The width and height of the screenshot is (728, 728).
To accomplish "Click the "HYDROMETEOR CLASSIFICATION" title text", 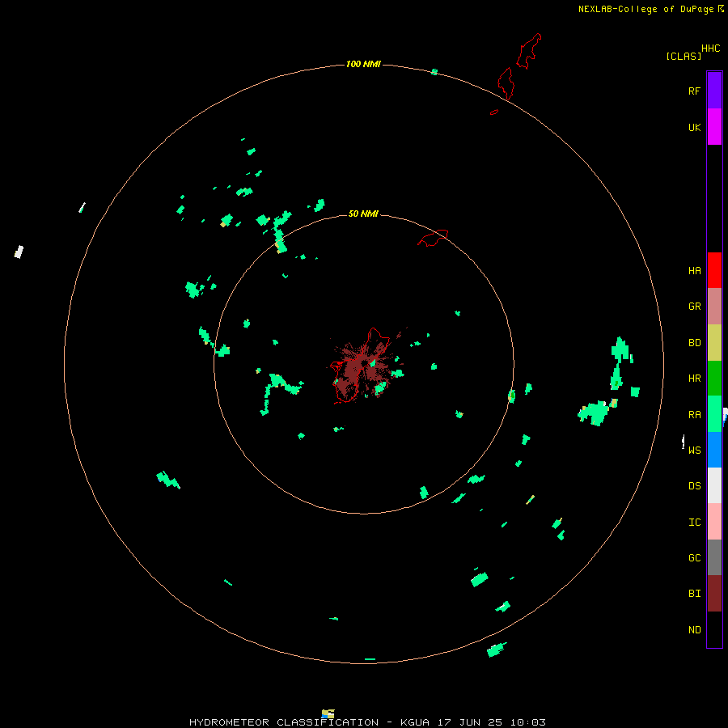I will 284,722.
